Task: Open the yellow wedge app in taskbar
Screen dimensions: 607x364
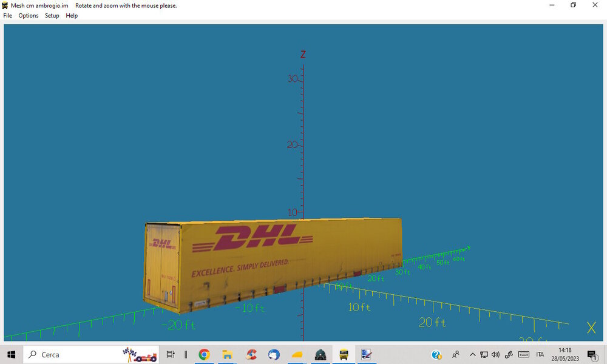Action: 297,354
